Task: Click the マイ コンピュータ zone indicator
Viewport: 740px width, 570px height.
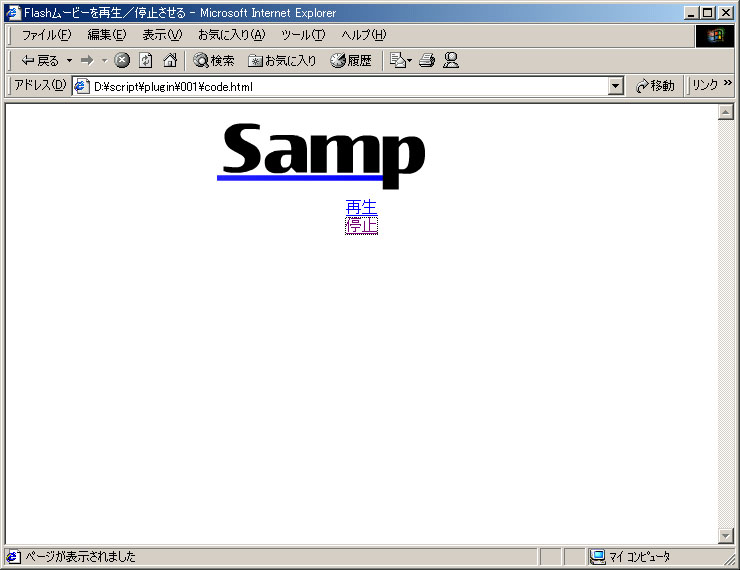Action: pyautogui.click(x=631, y=557)
